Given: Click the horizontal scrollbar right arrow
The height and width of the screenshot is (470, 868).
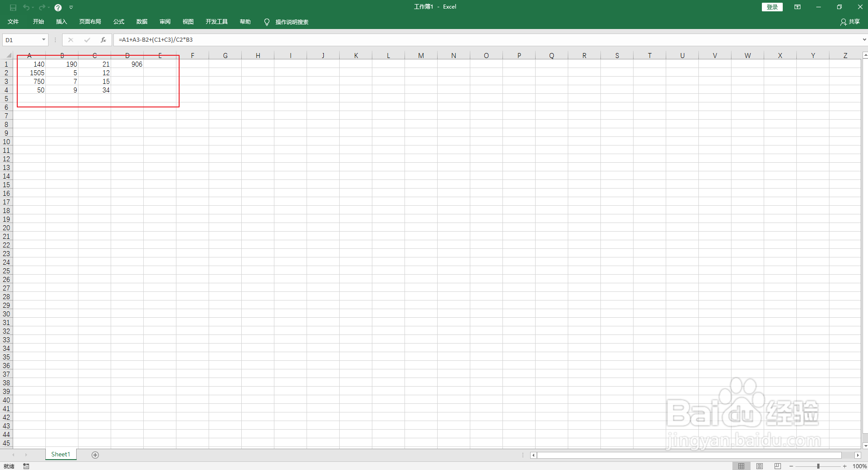Looking at the screenshot, I should coord(858,455).
